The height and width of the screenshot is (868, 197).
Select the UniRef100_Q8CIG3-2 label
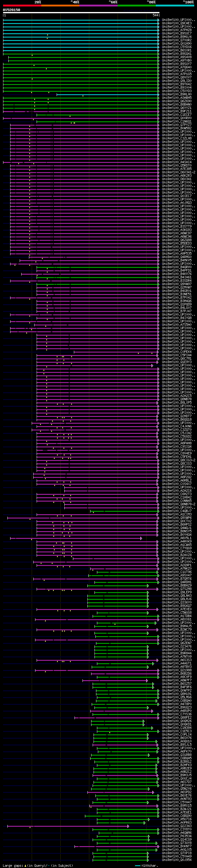click(179, 460)
